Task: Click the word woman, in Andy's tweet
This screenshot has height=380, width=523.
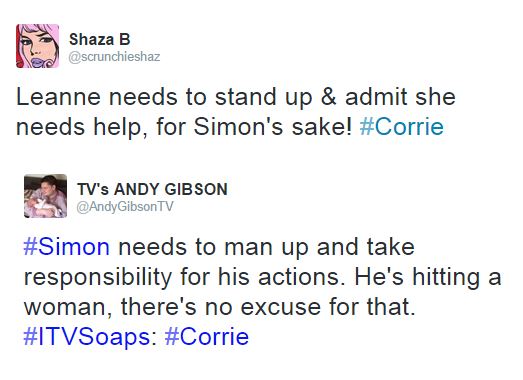Action: 68,307
